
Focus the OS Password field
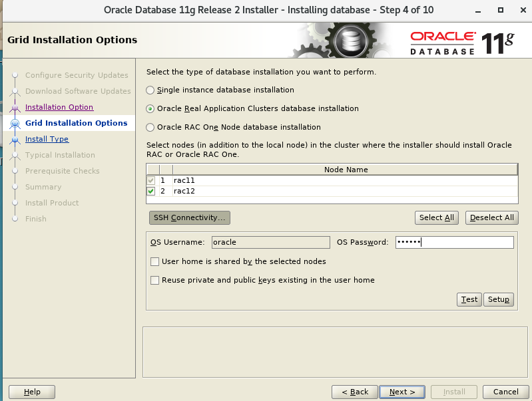click(x=454, y=242)
